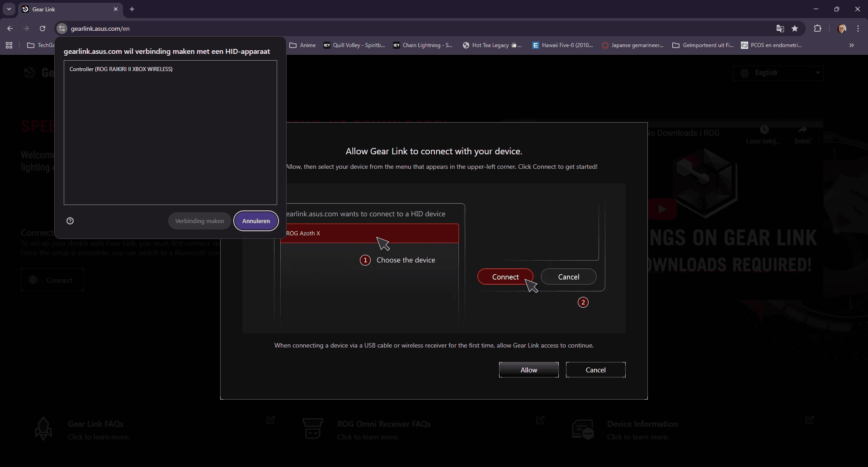Select Controller ROG RAIKIRI II XBOX WIRELESS
This screenshot has height=467, width=868.
coord(121,69)
